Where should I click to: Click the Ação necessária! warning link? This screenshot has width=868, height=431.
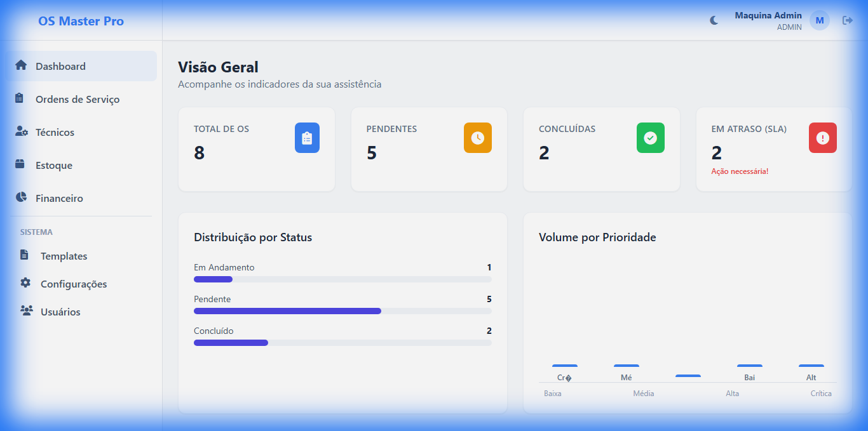coord(740,171)
